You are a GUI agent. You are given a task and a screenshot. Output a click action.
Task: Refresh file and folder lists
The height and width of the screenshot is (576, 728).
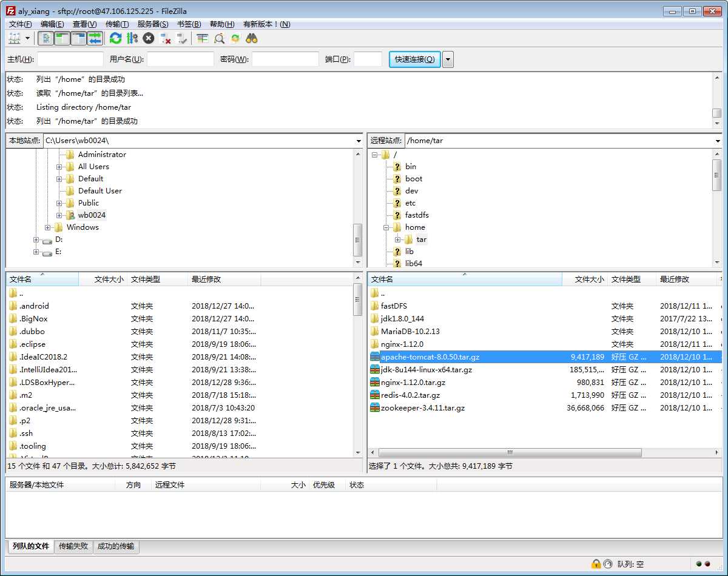(115, 38)
